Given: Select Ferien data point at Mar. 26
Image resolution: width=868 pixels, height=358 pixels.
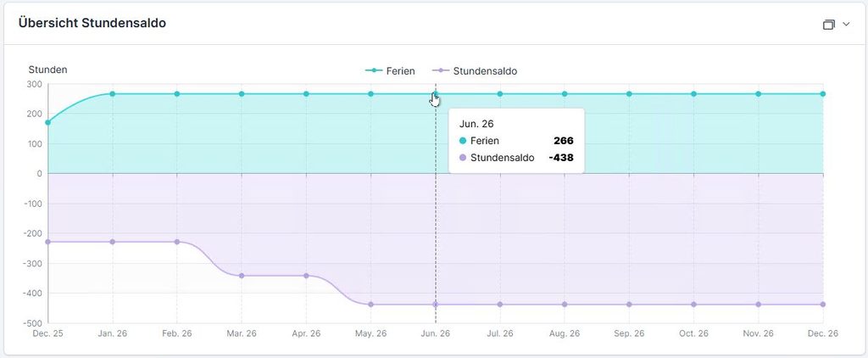Looking at the screenshot, I should 242,94.
